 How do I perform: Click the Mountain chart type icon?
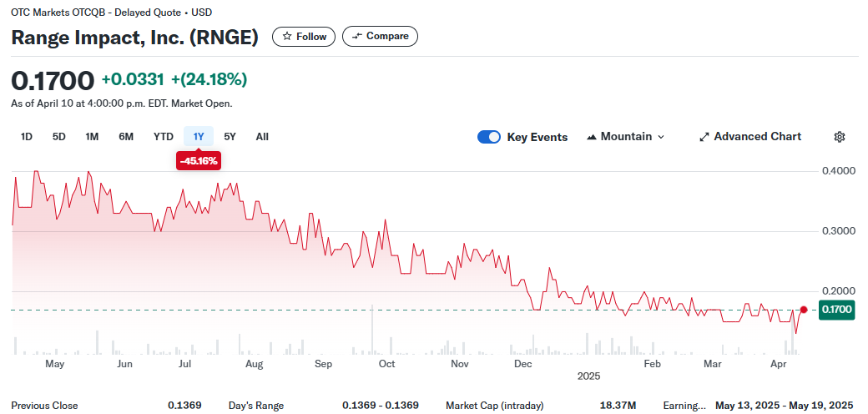click(591, 137)
